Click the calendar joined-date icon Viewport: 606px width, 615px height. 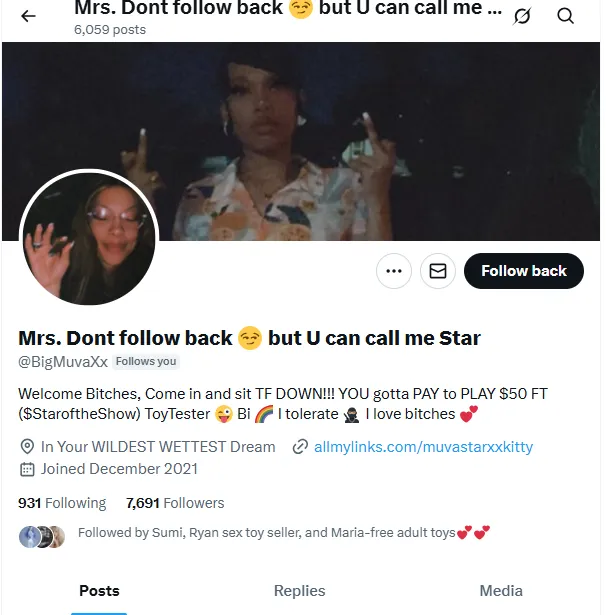(27, 469)
